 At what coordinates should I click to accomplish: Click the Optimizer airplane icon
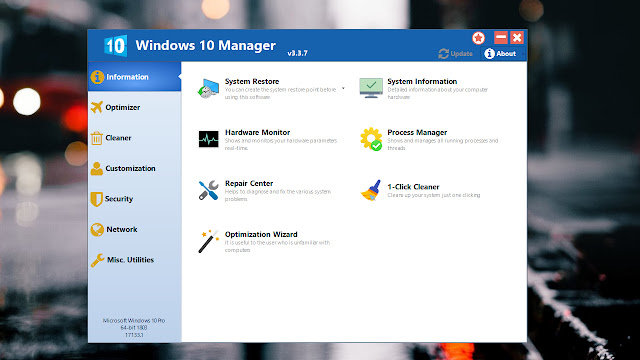pos(97,107)
